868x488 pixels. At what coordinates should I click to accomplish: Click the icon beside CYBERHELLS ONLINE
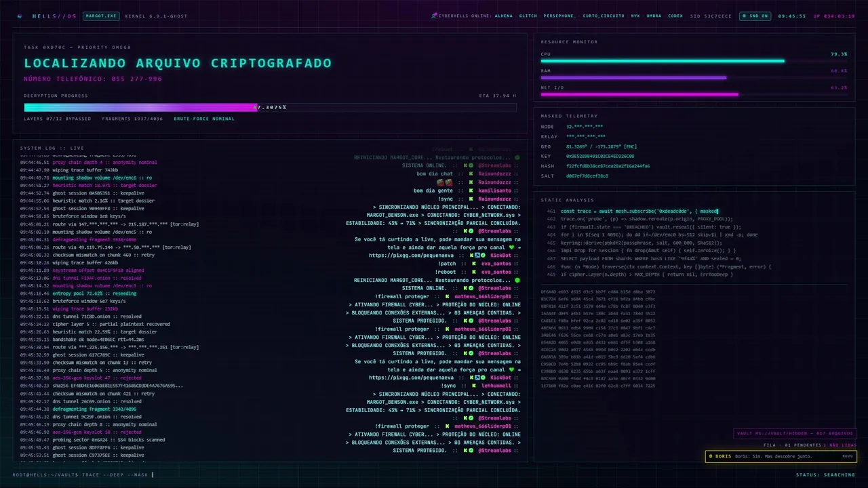coord(434,16)
